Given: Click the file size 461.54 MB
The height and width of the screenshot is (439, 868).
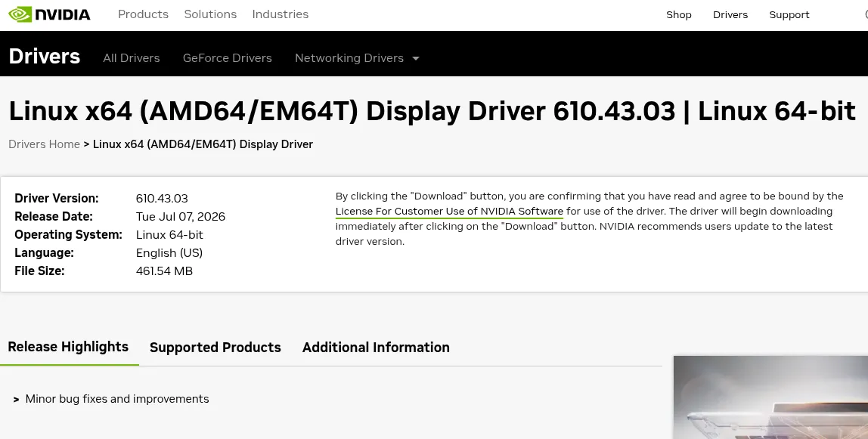Looking at the screenshot, I should point(164,271).
